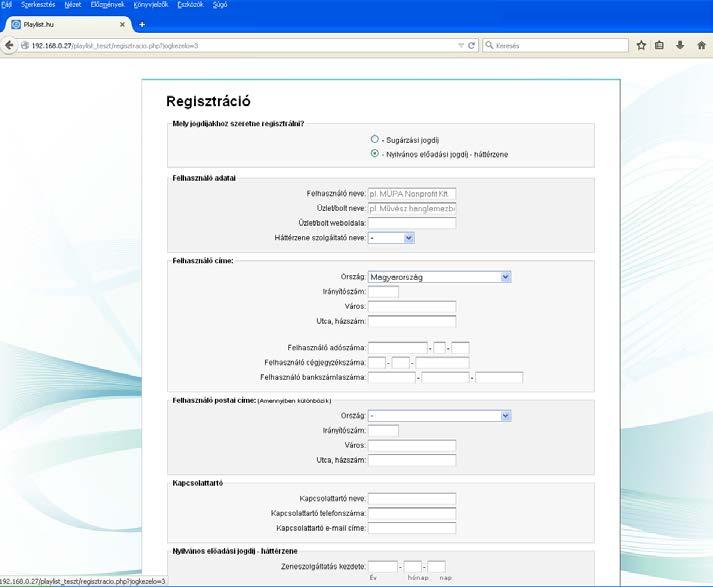Click the postal address Irányítószám field

tap(383, 430)
